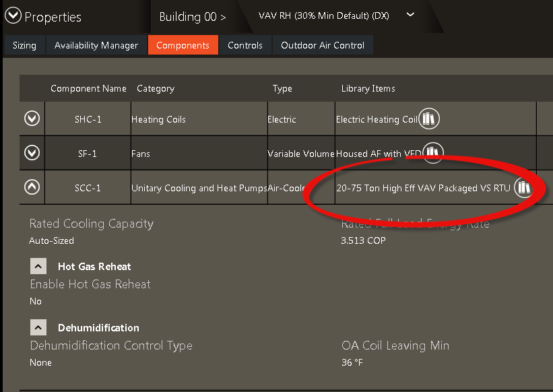Screen dimensions: 553x392
Task: Open library for Electric Heating Coil
Action: 429,119
